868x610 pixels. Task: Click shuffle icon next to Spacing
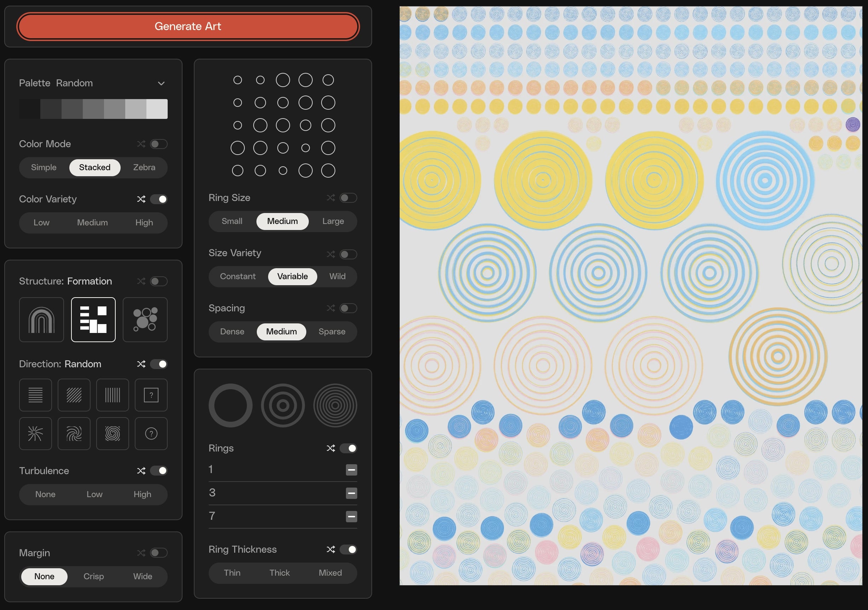[331, 308]
